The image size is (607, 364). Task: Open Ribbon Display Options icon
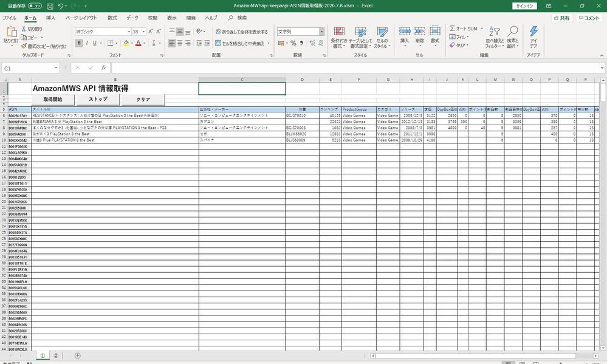tap(549, 6)
